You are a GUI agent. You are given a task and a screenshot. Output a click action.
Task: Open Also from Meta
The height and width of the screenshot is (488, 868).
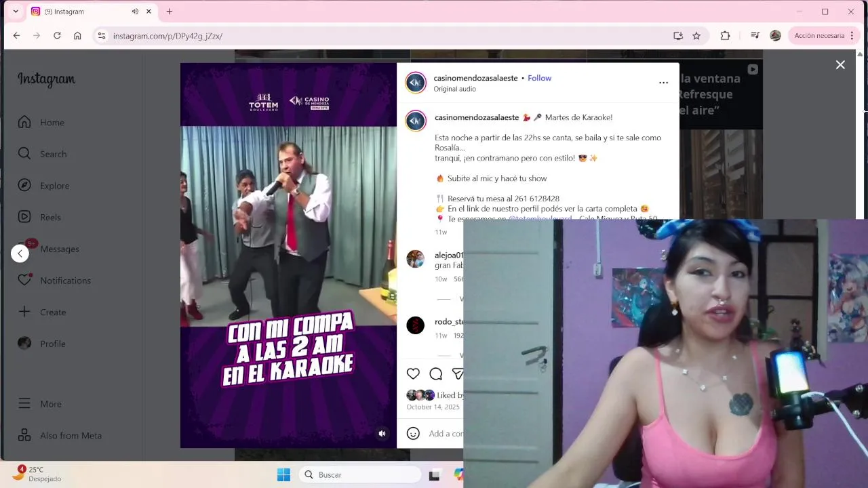point(60,435)
